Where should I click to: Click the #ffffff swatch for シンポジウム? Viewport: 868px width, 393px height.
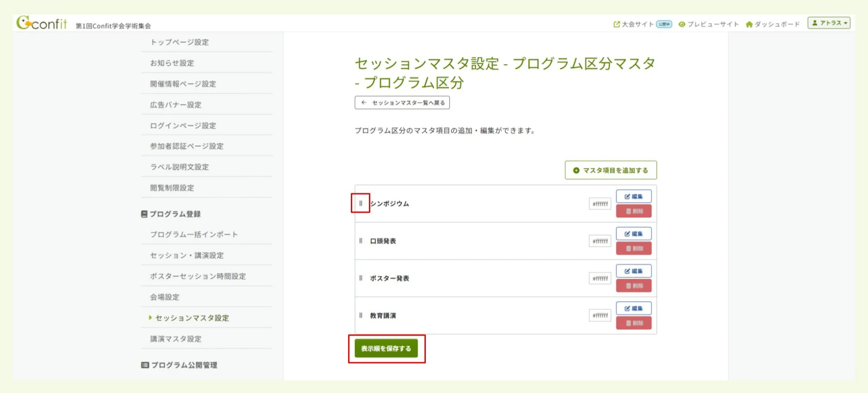point(600,204)
